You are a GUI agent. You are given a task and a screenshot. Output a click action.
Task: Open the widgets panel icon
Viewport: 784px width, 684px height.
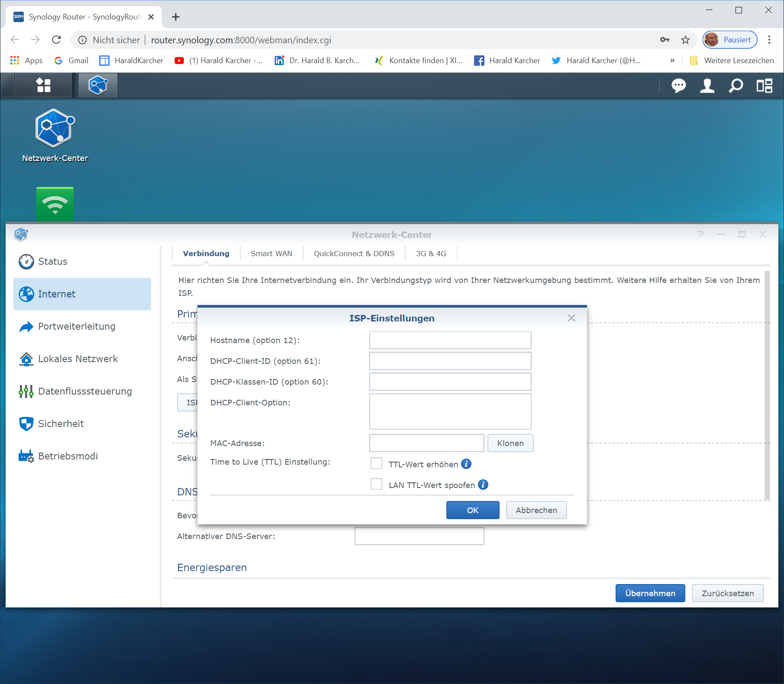764,86
